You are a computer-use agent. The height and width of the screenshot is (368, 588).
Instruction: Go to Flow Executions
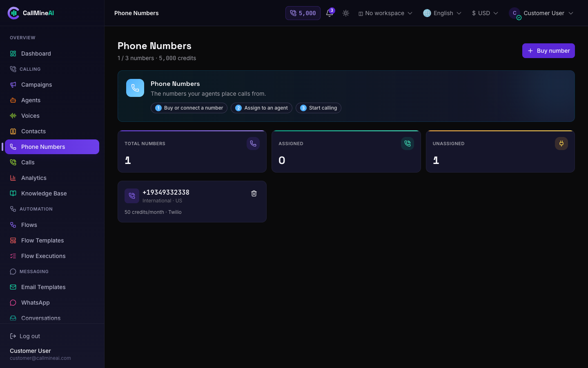point(52,256)
